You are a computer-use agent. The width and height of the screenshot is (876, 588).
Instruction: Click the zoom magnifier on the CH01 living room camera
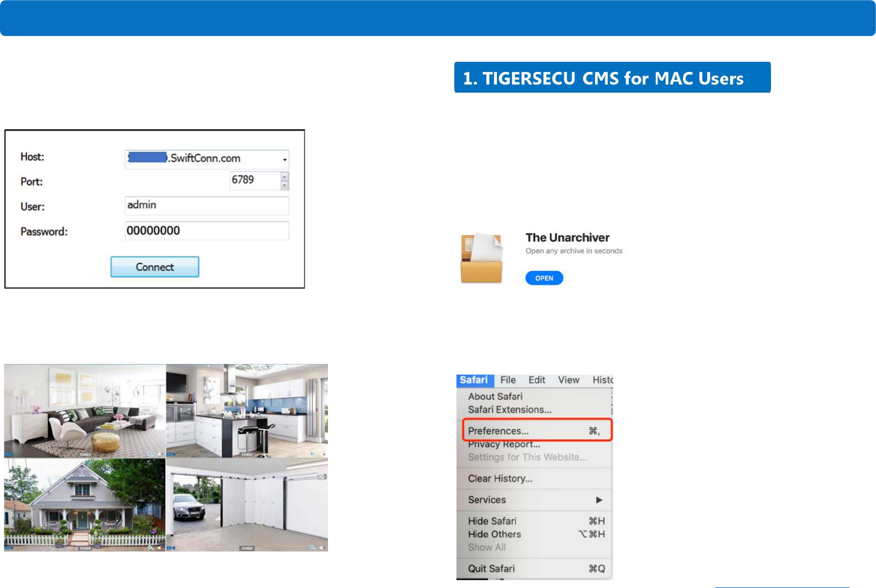(150, 454)
